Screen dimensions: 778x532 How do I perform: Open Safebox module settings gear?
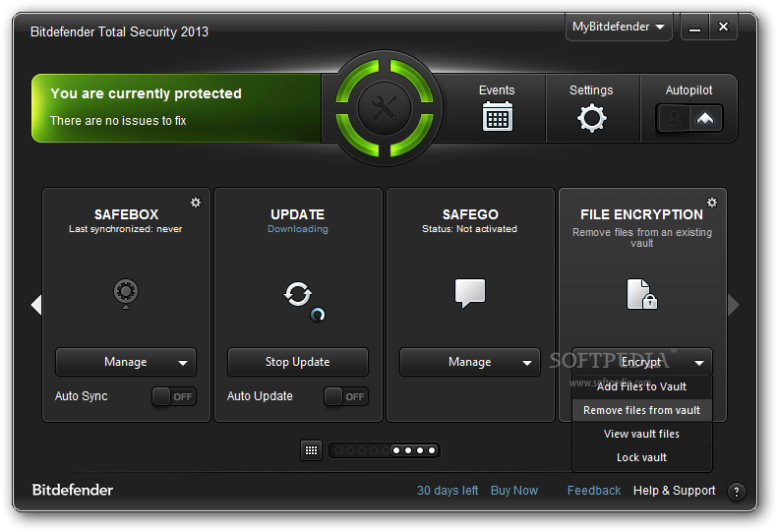[x=196, y=203]
